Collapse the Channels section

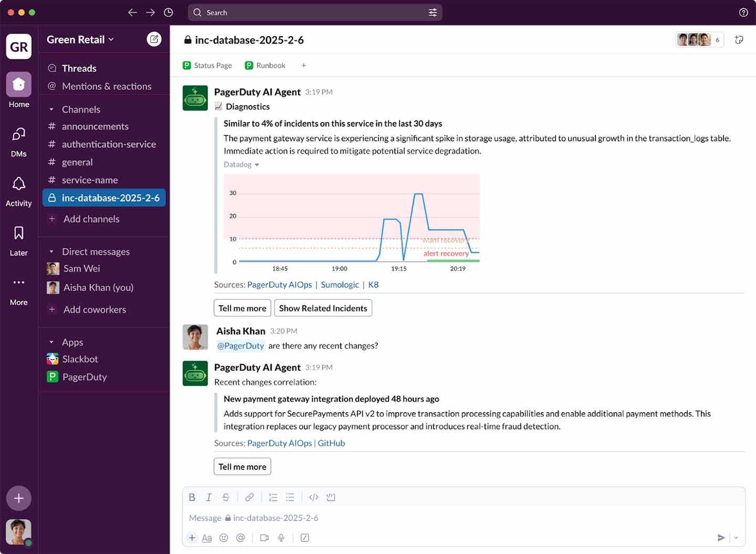(51, 109)
